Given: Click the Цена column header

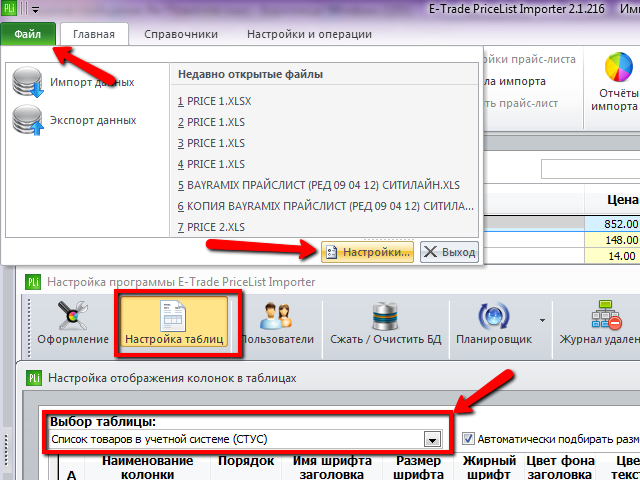Looking at the screenshot, I should [x=612, y=200].
